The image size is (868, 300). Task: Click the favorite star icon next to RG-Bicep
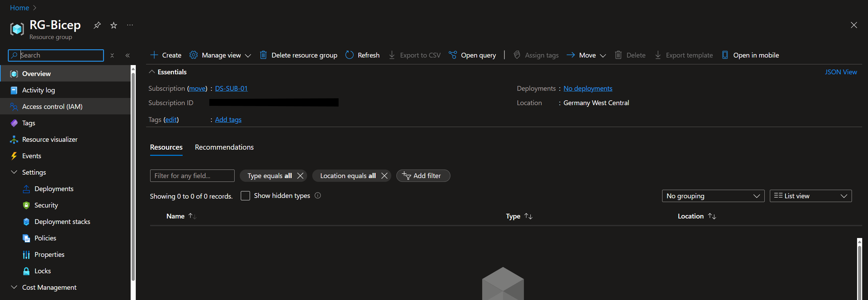(114, 25)
